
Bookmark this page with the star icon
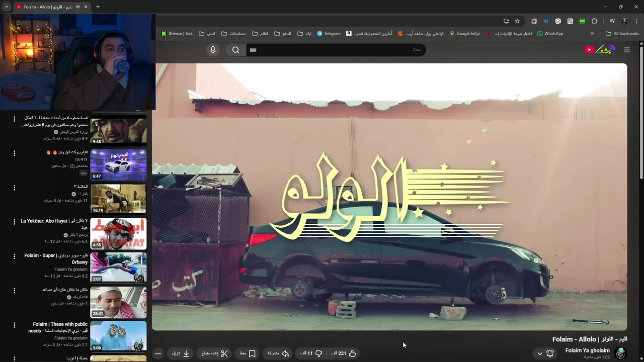[x=517, y=21]
